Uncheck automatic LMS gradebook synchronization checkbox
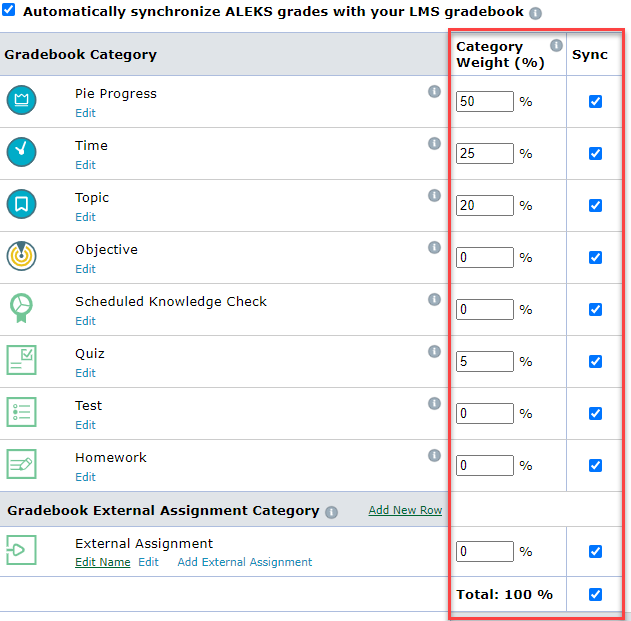This screenshot has height=621, width=631. click(8, 10)
